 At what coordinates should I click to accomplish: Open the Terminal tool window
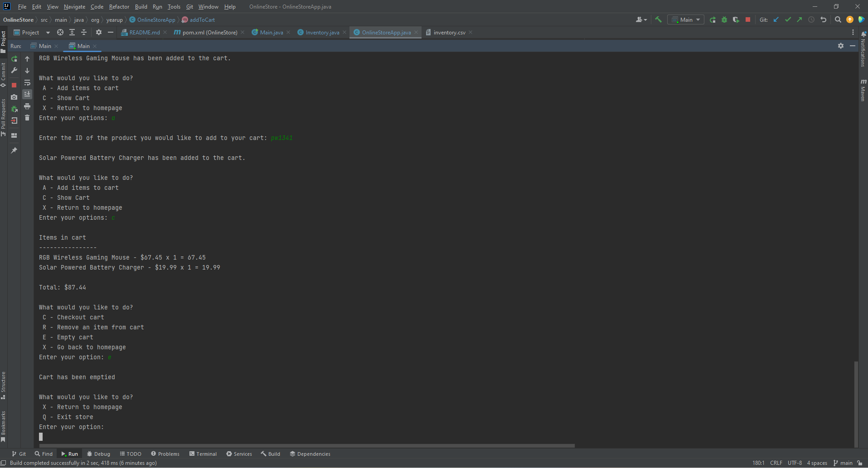(203, 454)
